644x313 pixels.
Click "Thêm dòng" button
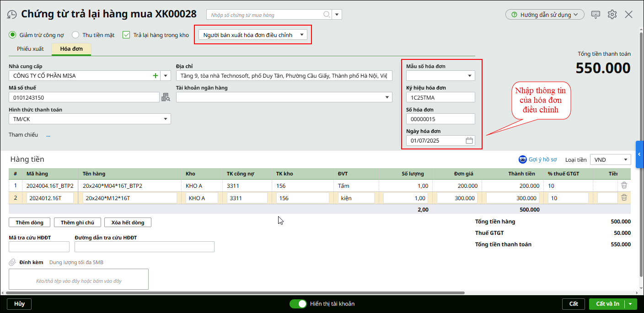(x=29, y=223)
